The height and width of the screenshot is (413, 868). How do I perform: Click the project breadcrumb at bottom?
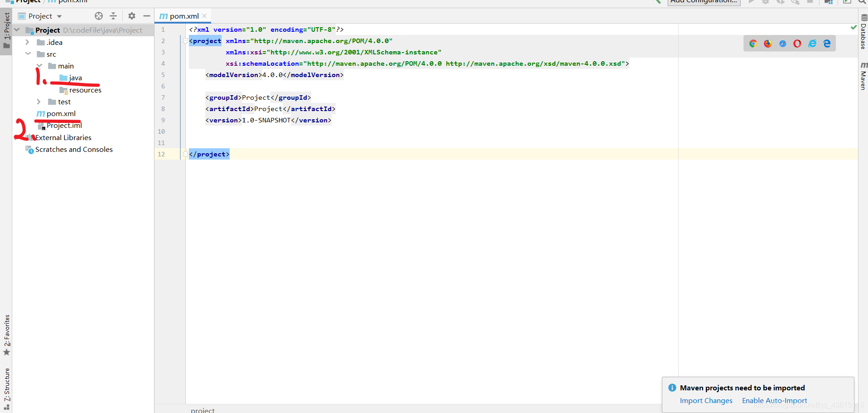pyautogui.click(x=203, y=410)
